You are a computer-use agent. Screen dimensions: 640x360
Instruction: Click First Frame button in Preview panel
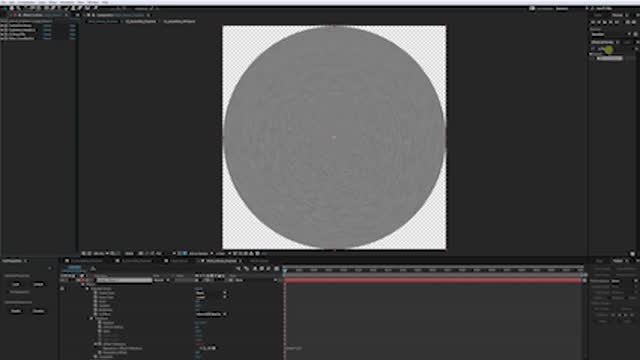click(593, 22)
